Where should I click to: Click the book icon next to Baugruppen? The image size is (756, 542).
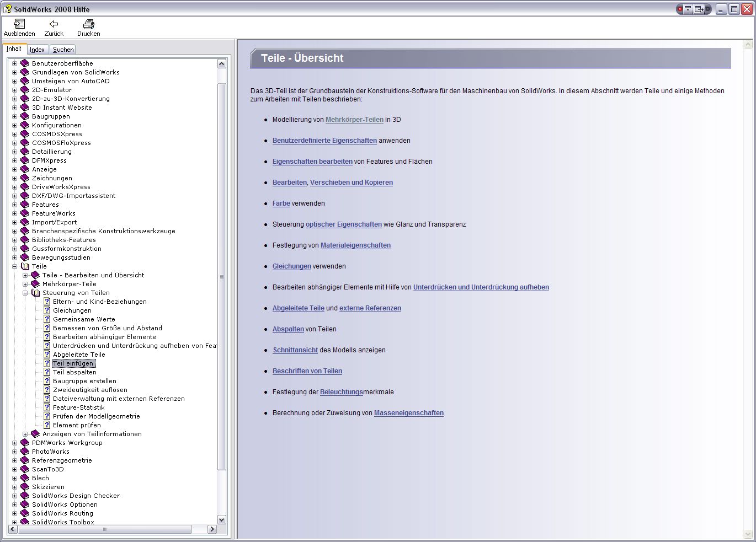25,116
